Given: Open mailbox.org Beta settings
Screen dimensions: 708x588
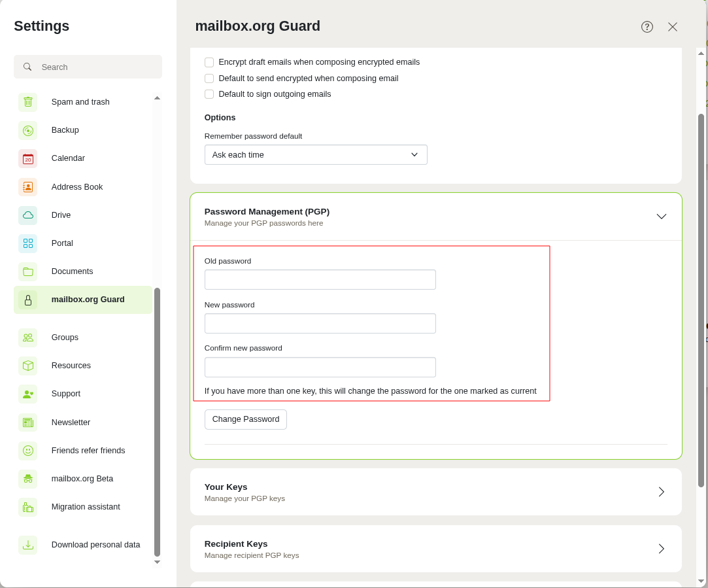Looking at the screenshot, I should pyautogui.click(x=83, y=479).
